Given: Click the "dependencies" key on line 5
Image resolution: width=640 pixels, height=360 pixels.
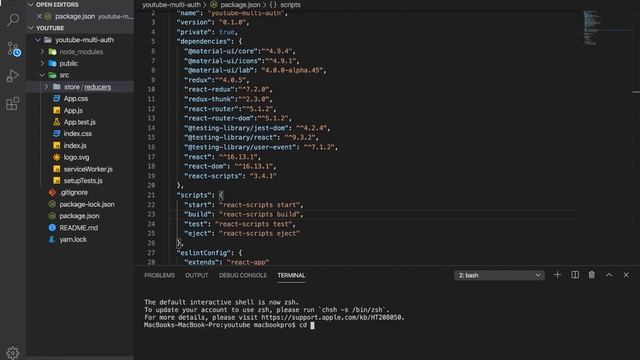Looking at the screenshot, I should [x=204, y=41].
